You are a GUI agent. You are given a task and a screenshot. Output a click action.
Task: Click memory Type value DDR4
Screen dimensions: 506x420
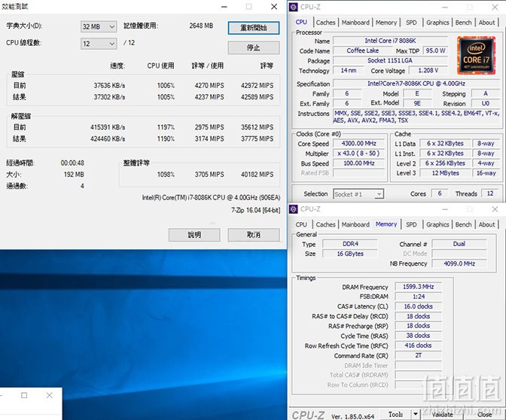click(350, 244)
